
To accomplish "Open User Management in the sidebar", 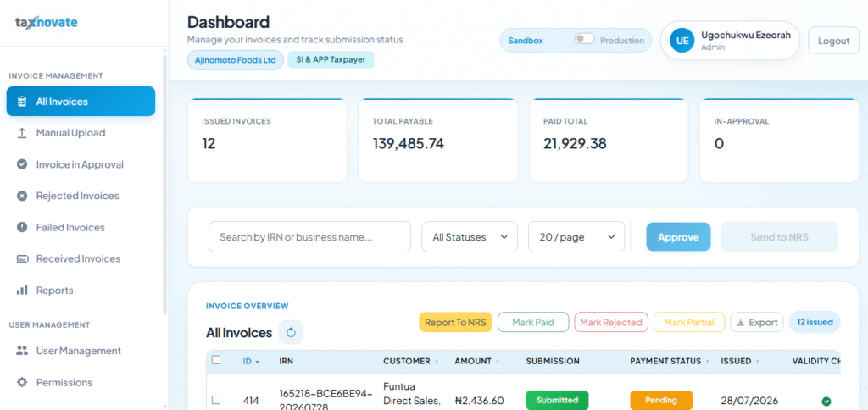I will pos(81,351).
